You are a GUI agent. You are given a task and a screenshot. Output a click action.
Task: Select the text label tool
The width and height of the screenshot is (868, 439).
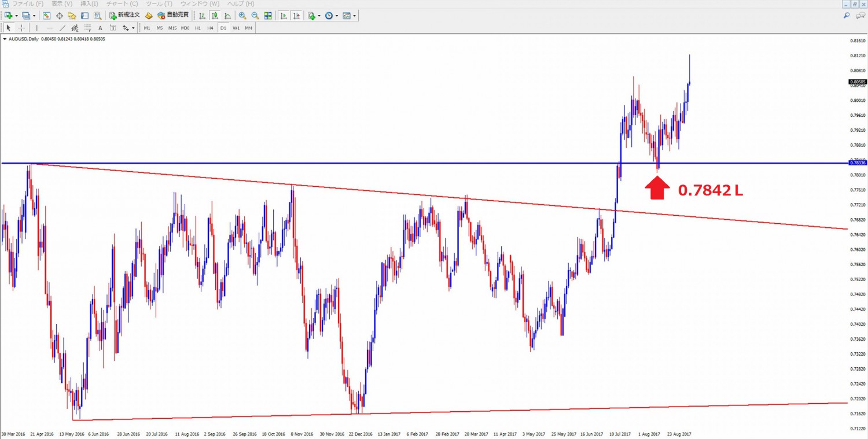[100, 28]
